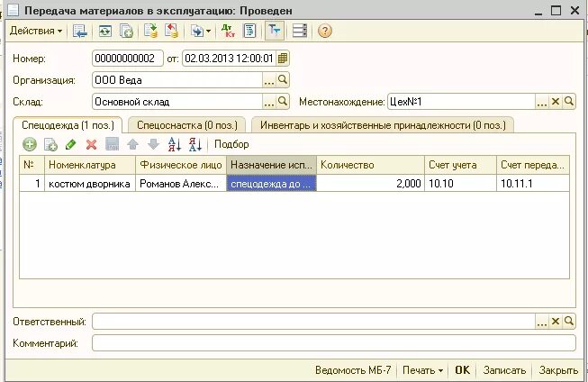
Task: Click the Комментарий input field
Action: click(x=334, y=343)
